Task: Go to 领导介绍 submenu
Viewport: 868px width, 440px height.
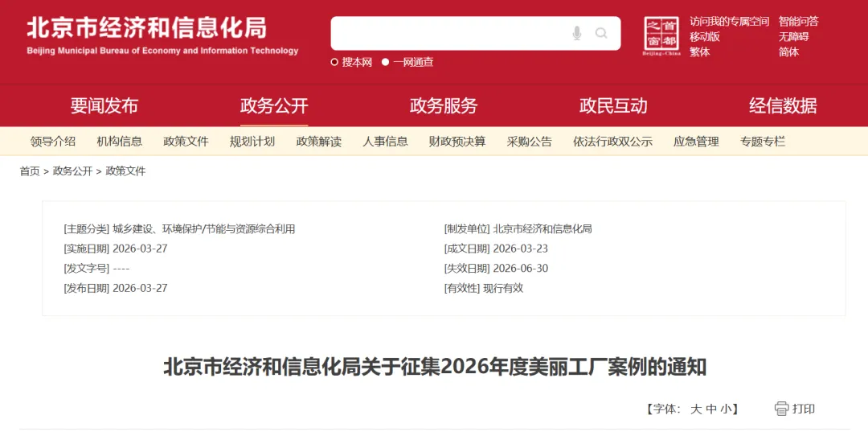Action: (53, 142)
